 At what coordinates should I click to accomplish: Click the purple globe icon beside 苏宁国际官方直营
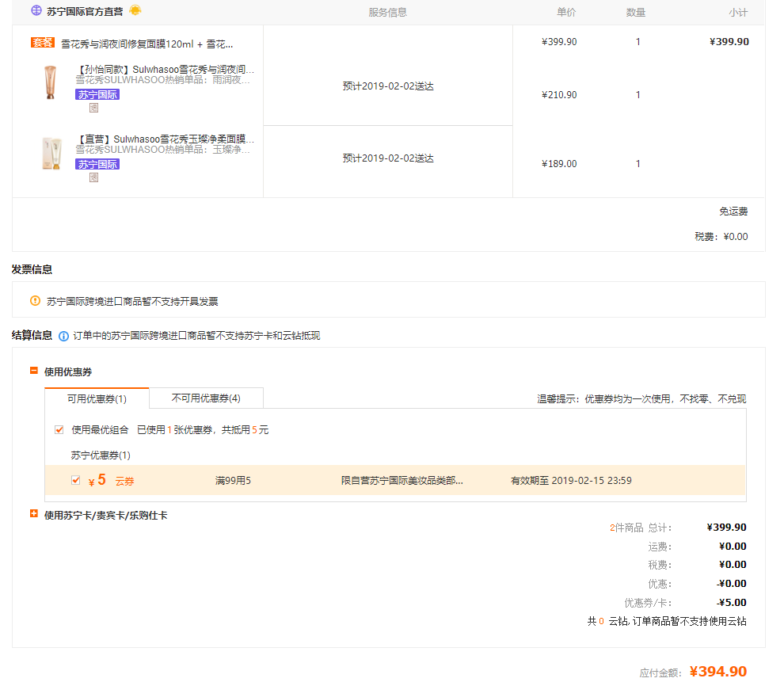tap(36, 11)
